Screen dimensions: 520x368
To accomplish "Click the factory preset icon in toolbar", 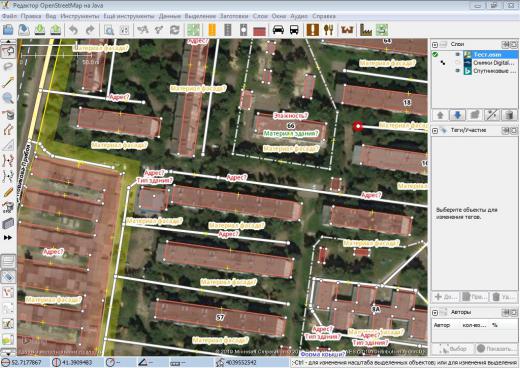I will pyautogui.click(x=366, y=30).
